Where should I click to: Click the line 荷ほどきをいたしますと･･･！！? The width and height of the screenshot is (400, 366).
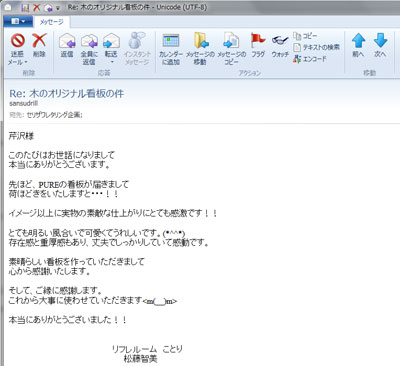click(x=63, y=194)
